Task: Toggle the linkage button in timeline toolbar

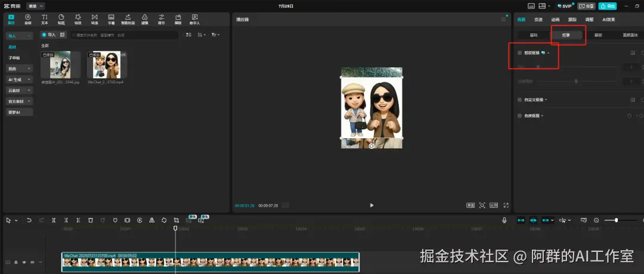Action: point(546,220)
